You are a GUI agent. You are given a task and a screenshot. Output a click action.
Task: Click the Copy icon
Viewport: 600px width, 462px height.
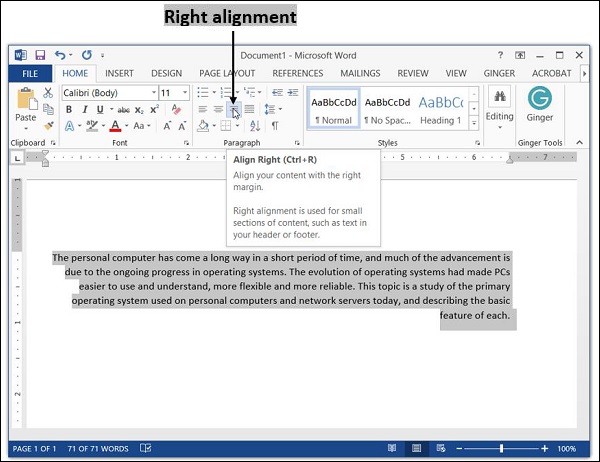[x=48, y=109]
